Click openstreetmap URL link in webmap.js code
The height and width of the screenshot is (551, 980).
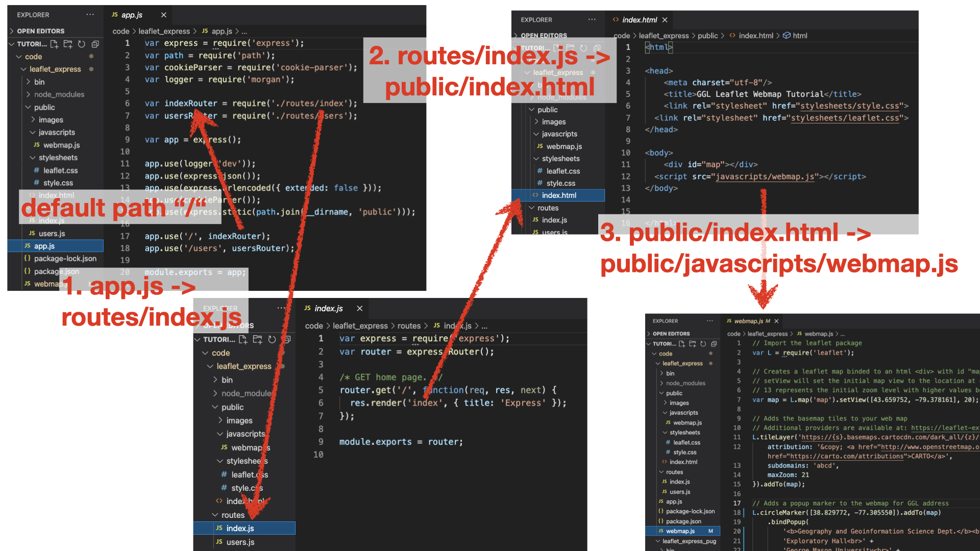pos(930,447)
